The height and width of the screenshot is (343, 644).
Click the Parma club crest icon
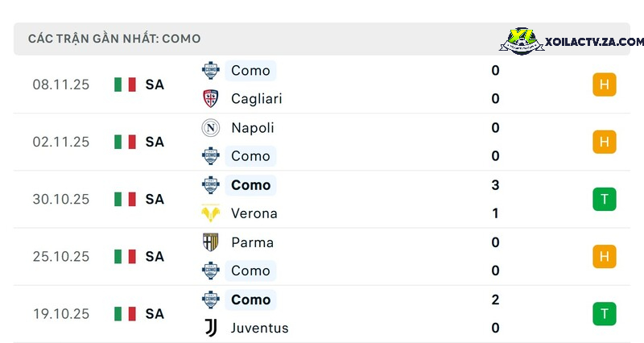point(211,242)
